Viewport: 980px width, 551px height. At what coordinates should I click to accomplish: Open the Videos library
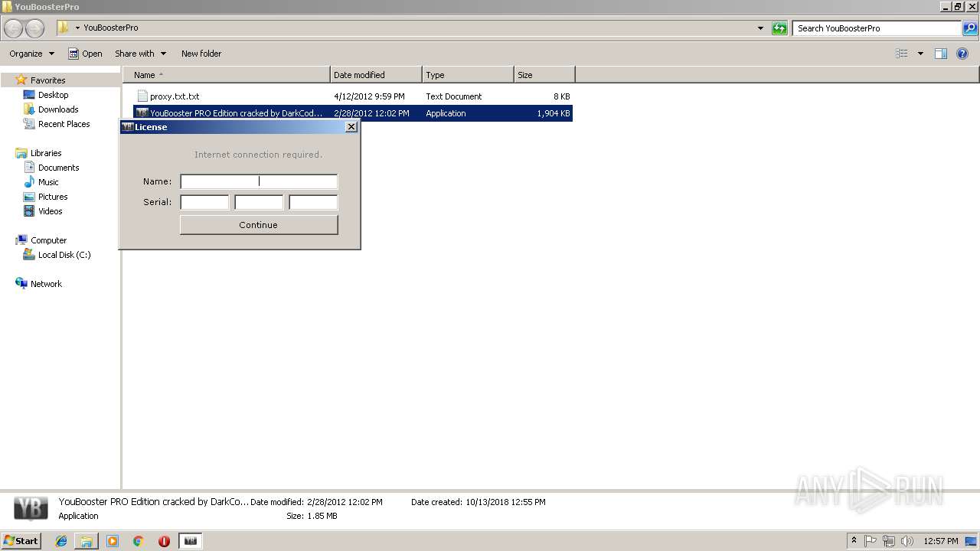50,211
